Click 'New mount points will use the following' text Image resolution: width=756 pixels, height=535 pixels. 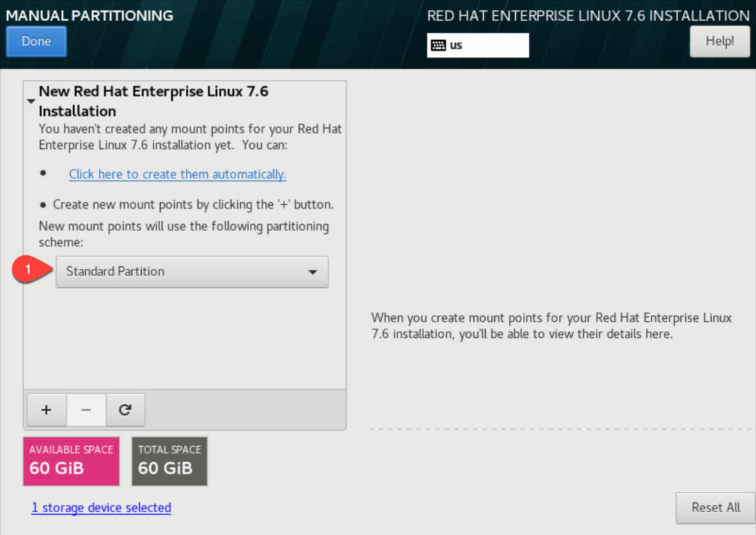pos(183,234)
